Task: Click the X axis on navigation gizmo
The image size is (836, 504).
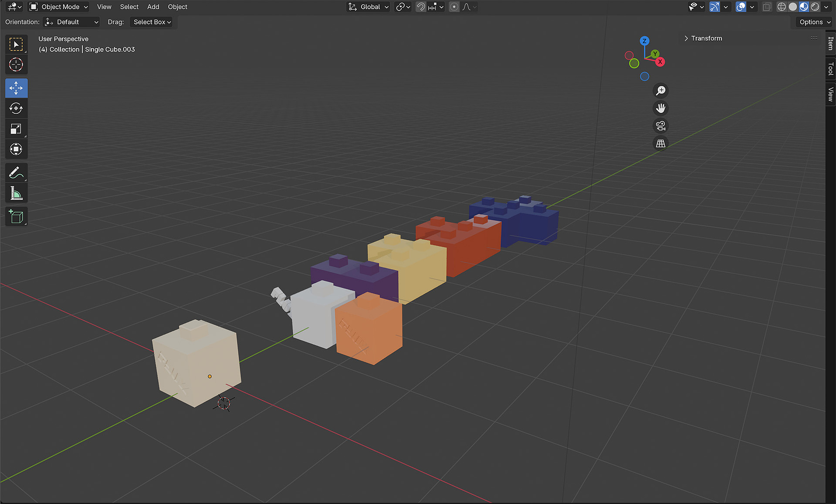Action: pyautogui.click(x=660, y=62)
